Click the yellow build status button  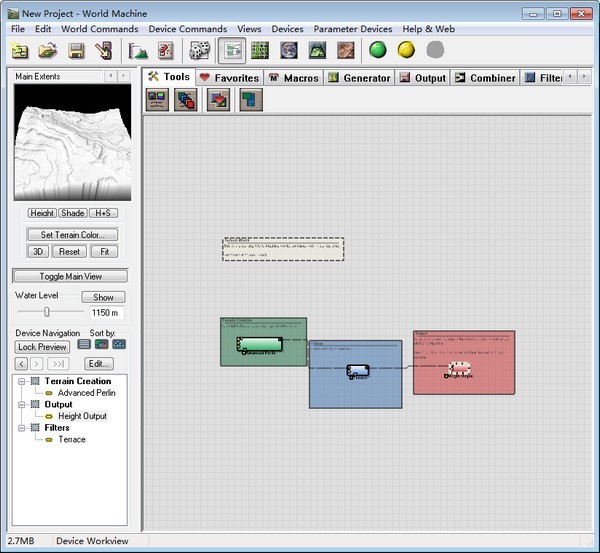click(x=406, y=50)
